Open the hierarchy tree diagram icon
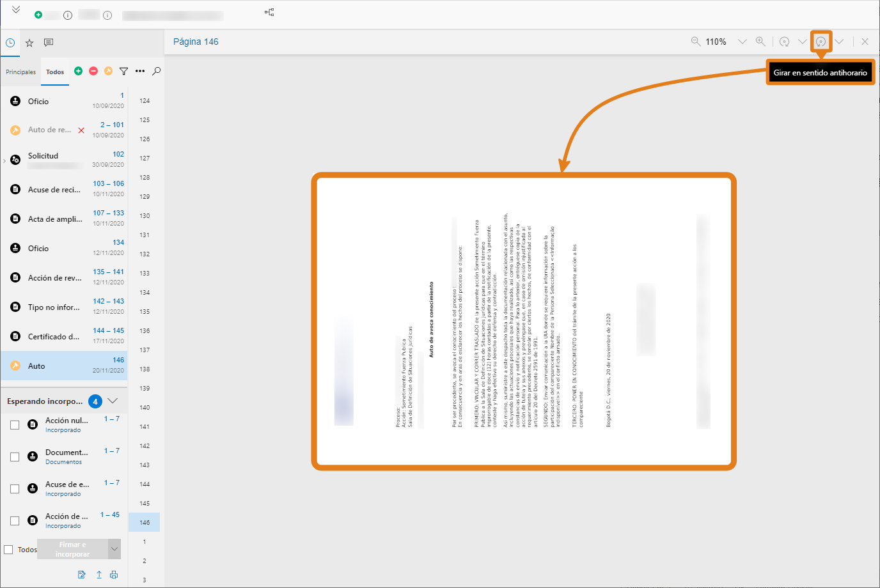Image resolution: width=880 pixels, height=588 pixels. (x=269, y=12)
